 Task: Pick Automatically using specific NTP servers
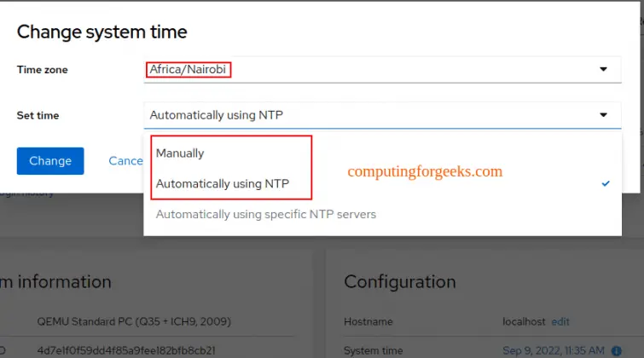[266, 214]
